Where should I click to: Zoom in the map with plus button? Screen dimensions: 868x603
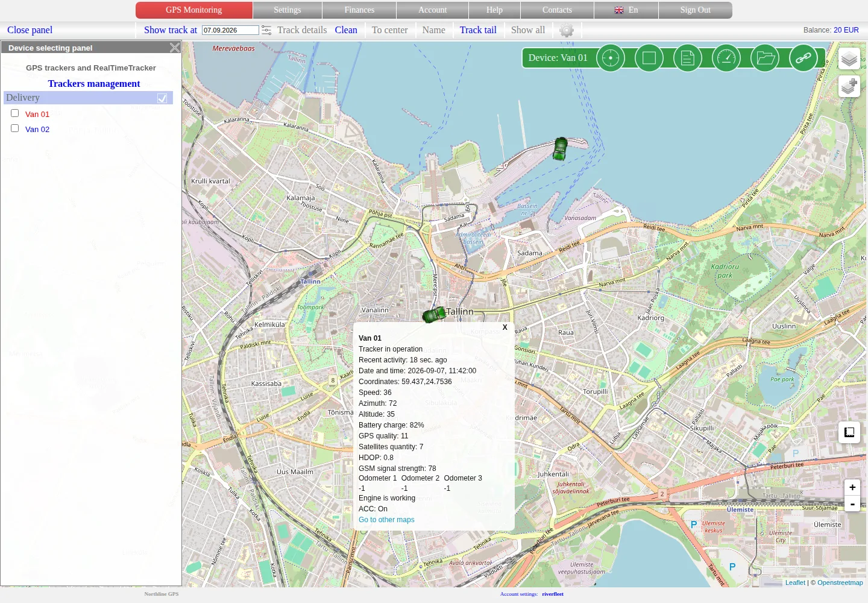click(852, 487)
